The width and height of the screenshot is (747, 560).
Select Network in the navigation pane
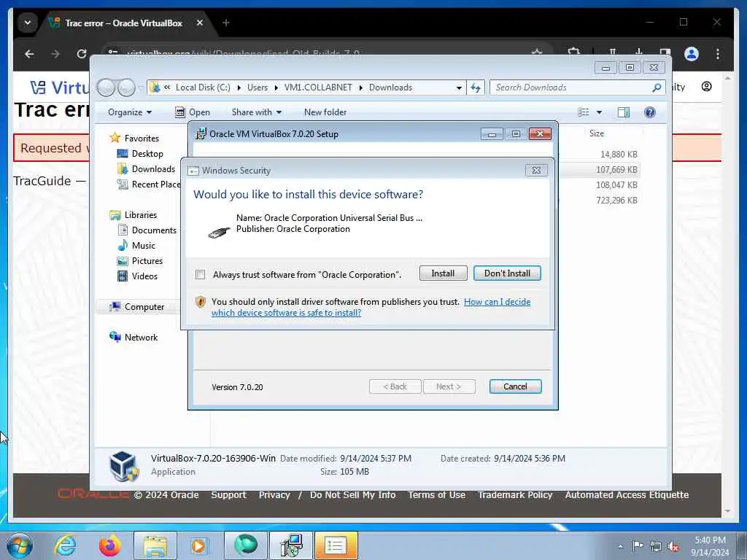[141, 337]
